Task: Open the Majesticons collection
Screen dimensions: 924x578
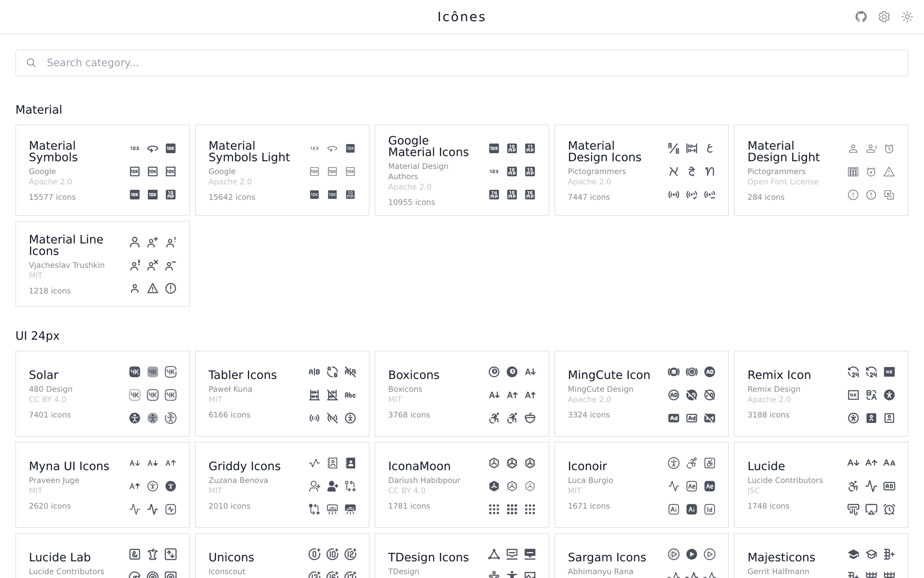Action: [x=821, y=556]
